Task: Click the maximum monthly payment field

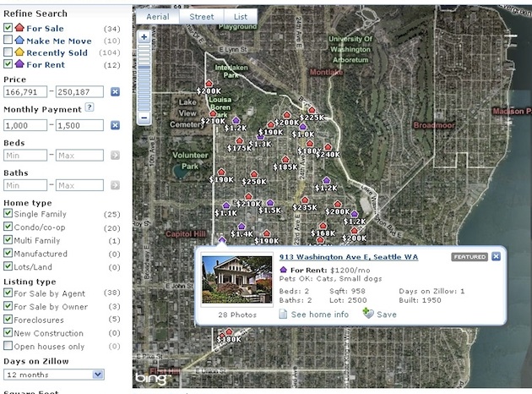Action: click(x=79, y=125)
